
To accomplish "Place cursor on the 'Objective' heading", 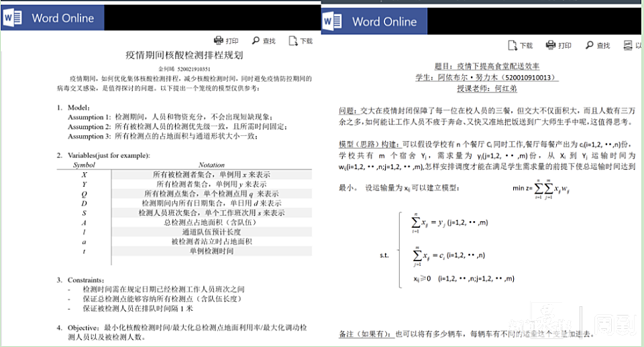I will [84, 327].
